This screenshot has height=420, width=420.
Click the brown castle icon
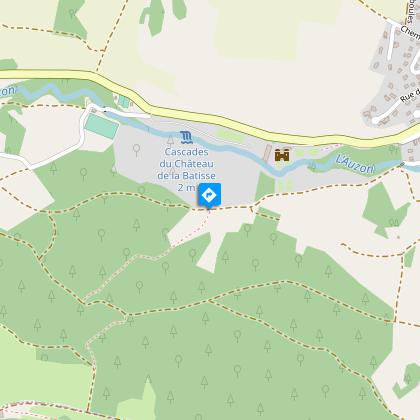[282, 155]
